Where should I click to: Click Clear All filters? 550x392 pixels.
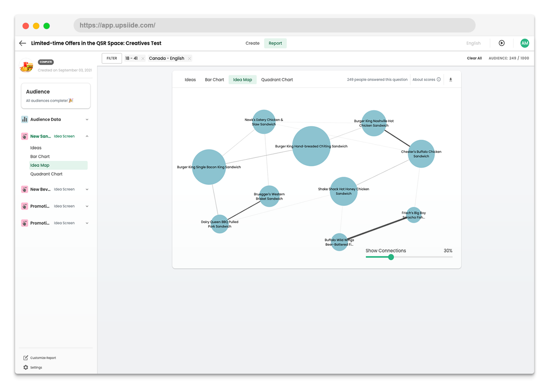coord(474,58)
